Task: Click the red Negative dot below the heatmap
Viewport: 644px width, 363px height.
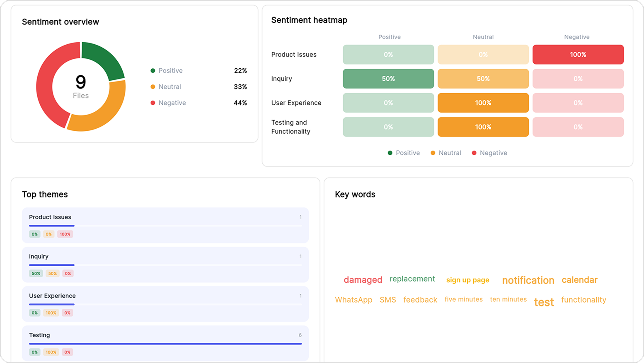Action: 474,153
